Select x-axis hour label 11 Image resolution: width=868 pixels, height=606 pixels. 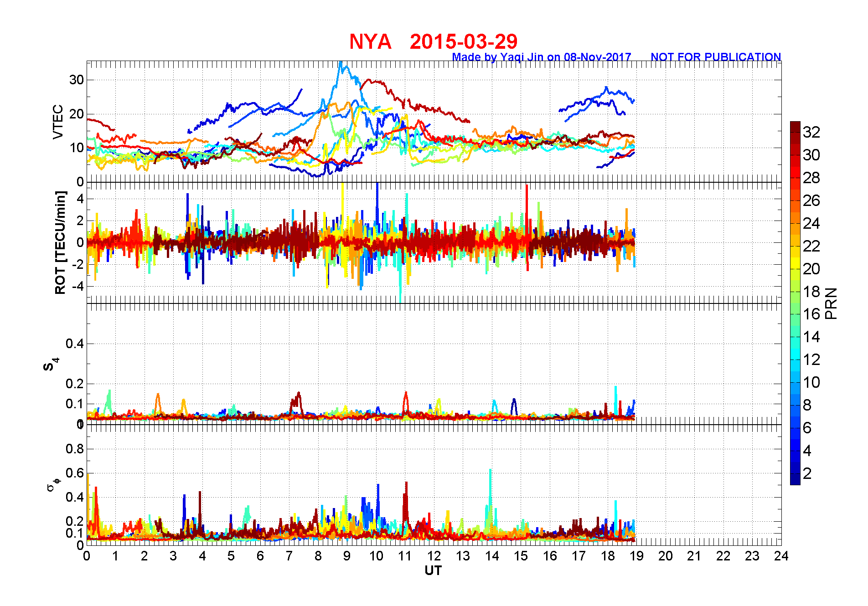click(405, 556)
